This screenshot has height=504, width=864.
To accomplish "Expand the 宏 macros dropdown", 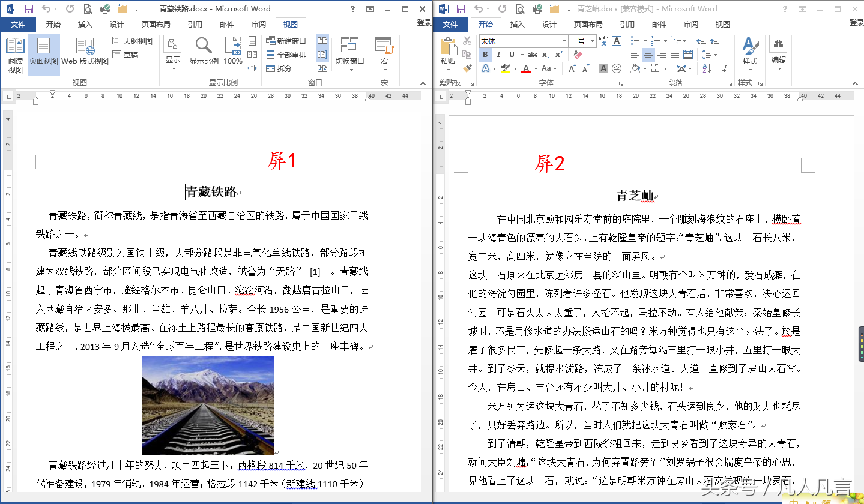I will pos(384,54).
